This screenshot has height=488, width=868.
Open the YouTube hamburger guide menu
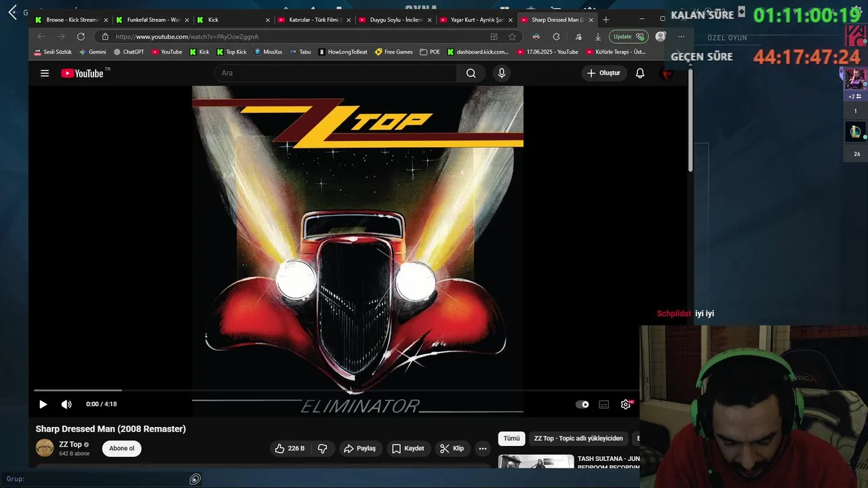[x=45, y=73]
